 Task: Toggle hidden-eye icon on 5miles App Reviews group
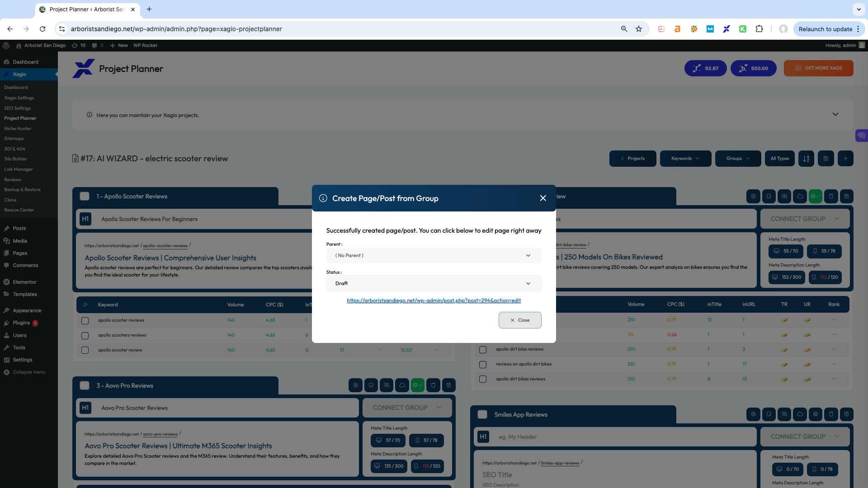pyautogui.click(x=784, y=414)
